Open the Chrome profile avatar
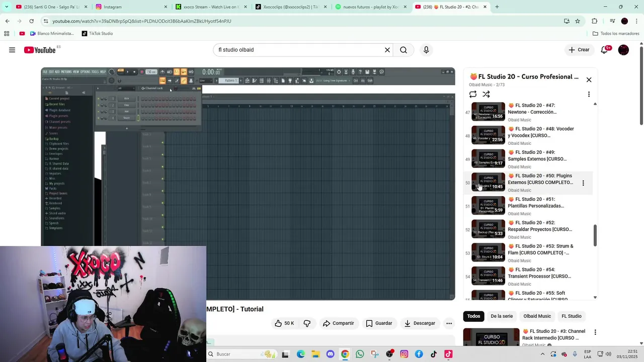Screen dimensions: 644x362 [x=624, y=21]
